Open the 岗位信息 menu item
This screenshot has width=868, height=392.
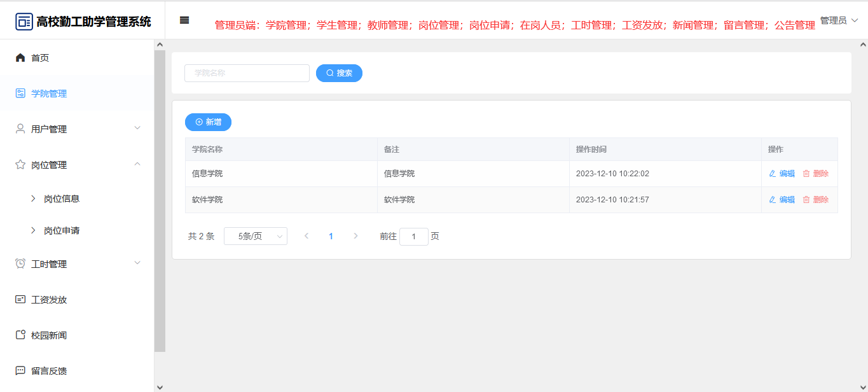click(62, 199)
